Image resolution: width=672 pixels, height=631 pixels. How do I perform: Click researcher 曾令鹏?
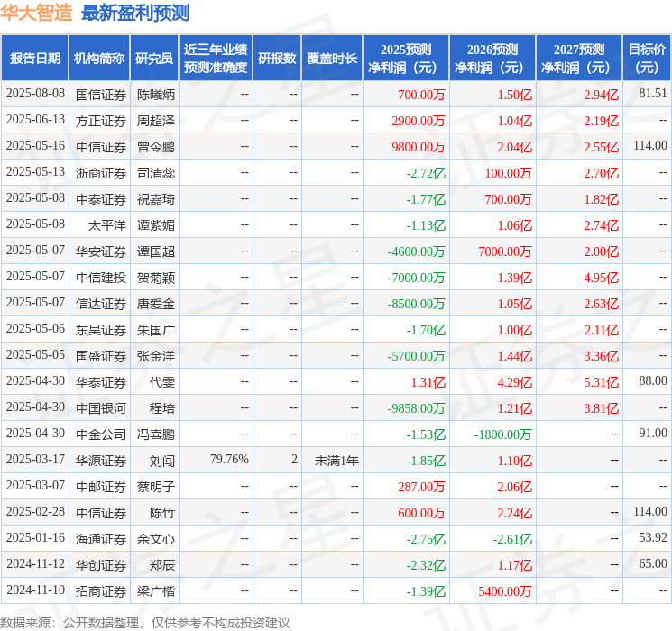pyautogui.click(x=155, y=147)
